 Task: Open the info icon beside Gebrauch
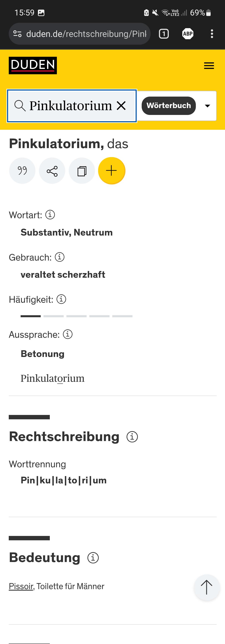pos(60,257)
